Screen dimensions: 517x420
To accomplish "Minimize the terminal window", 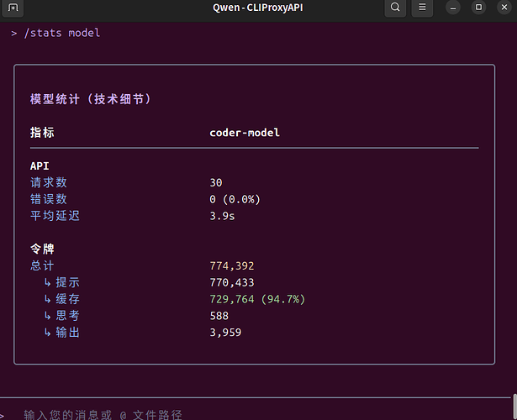I will [x=453, y=8].
